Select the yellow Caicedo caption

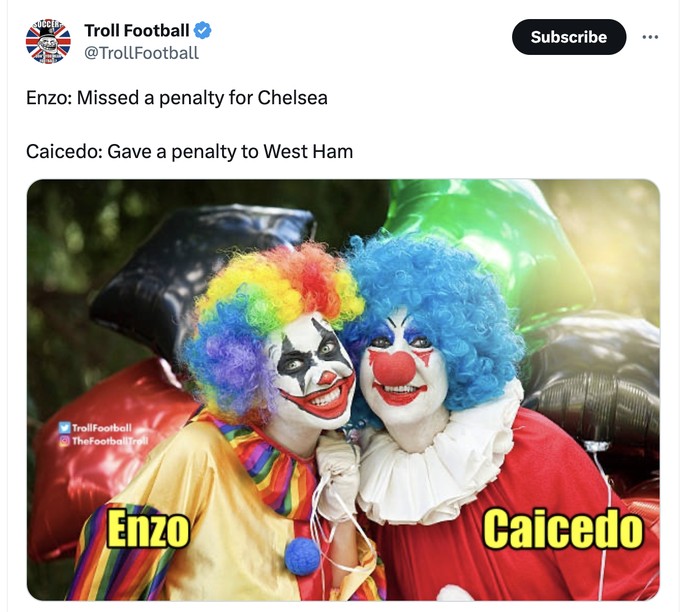pos(563,528)
